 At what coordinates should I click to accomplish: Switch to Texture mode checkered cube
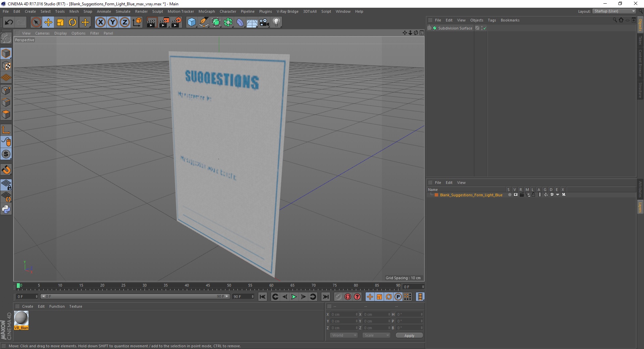(6, 66)
